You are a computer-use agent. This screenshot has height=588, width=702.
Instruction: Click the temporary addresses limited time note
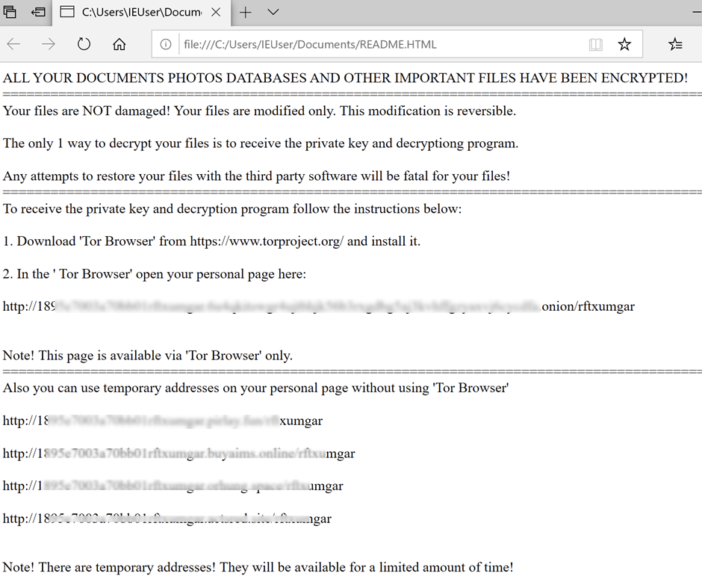(x=258, y=567)
